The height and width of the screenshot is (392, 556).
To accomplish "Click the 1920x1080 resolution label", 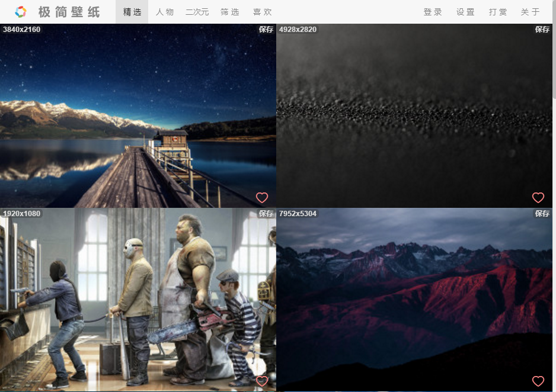I will point(21,214).
